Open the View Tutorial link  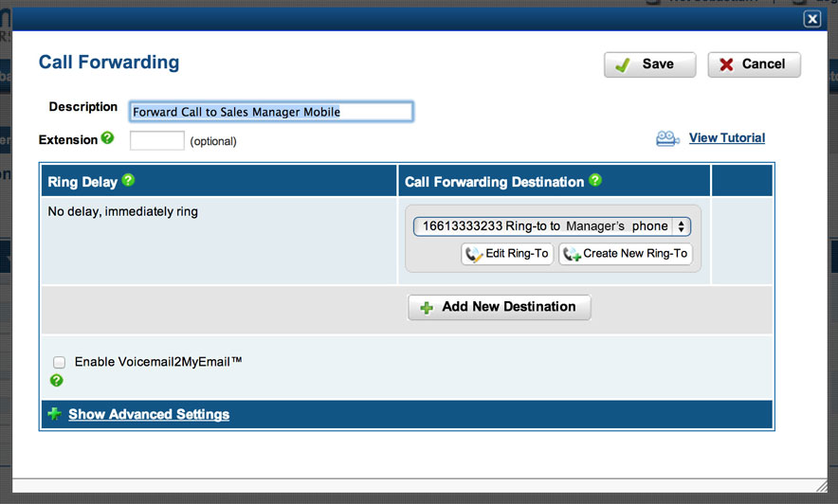click(x=726, y=138)
